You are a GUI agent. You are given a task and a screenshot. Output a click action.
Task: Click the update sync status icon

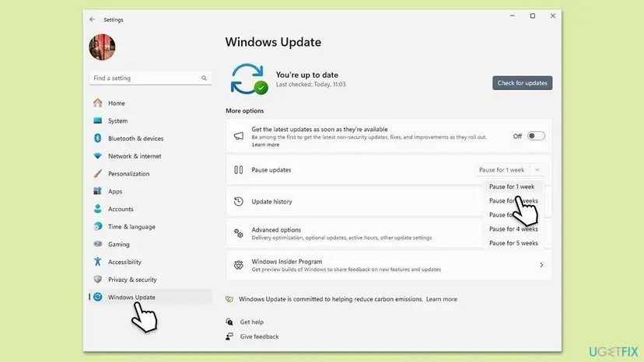tap(249, 79)
